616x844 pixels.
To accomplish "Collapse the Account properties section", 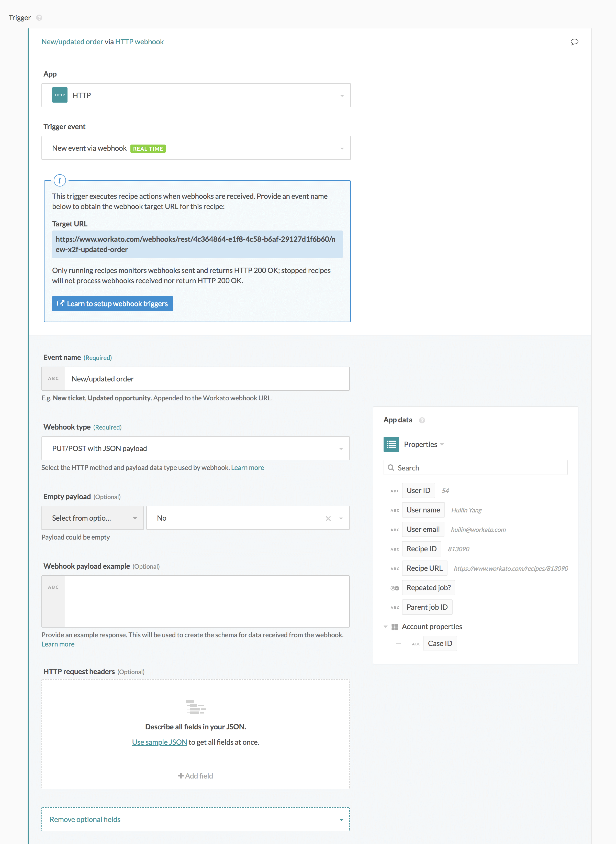I will click(386, 627).
